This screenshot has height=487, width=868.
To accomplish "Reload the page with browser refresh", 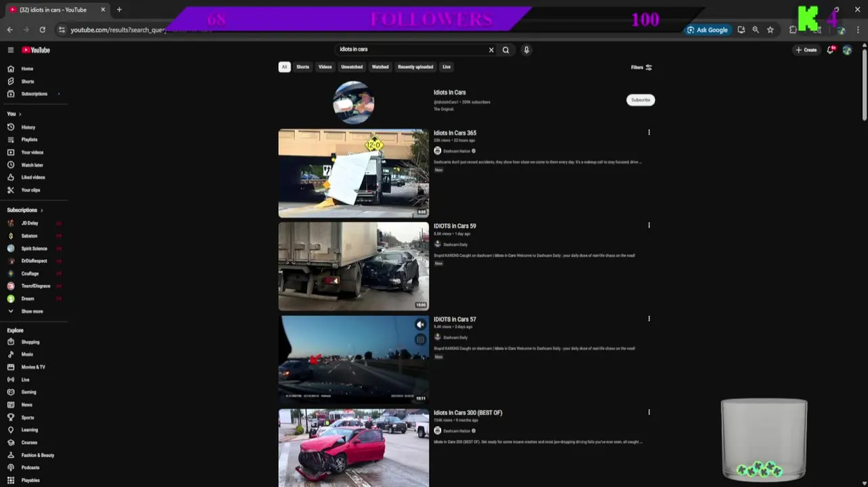I will tap(42, 30).
